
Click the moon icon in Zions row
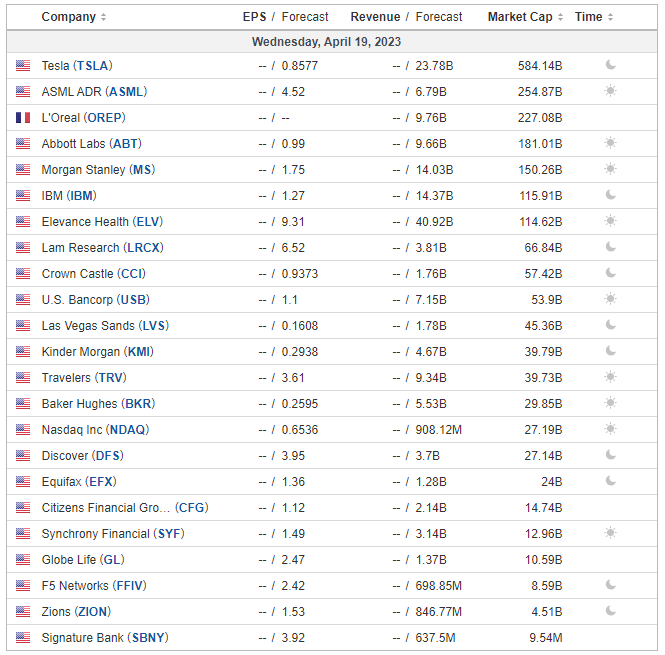[x=610, y=611]
